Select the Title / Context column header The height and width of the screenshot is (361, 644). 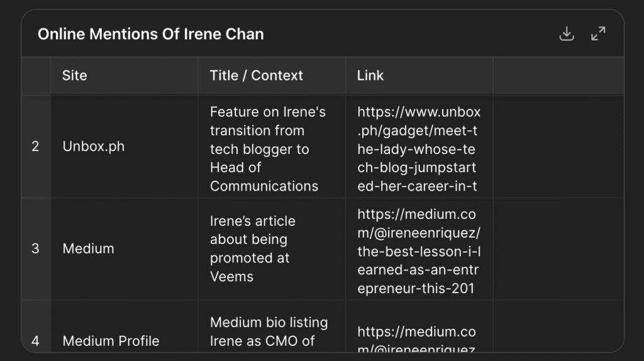(257, 75)
